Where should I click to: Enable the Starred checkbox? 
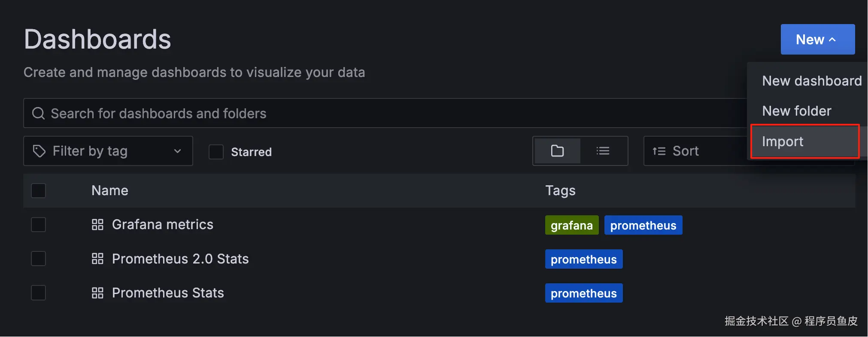tap(216, 152)
